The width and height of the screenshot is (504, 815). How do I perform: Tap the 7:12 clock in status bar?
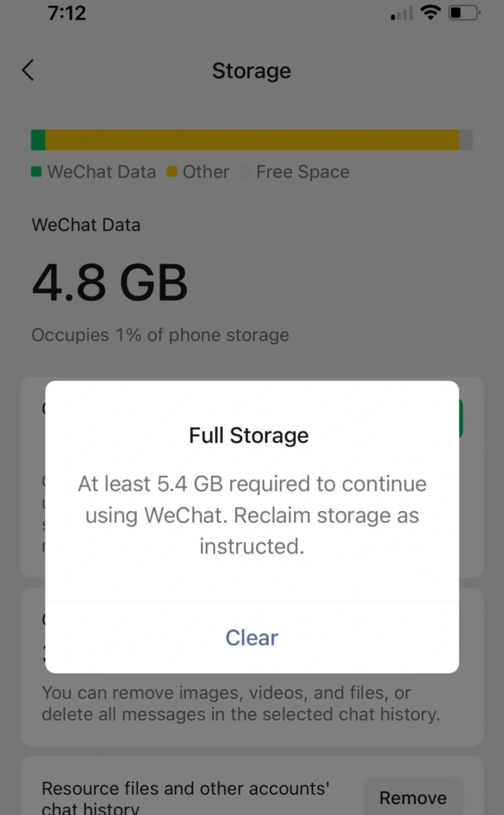(x=67, y=13)
